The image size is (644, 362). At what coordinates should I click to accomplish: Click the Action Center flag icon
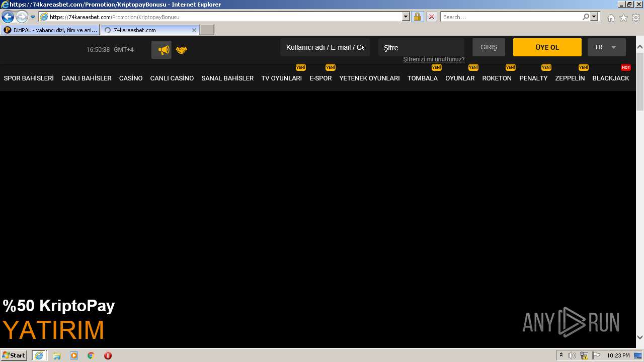coord(596,355)
